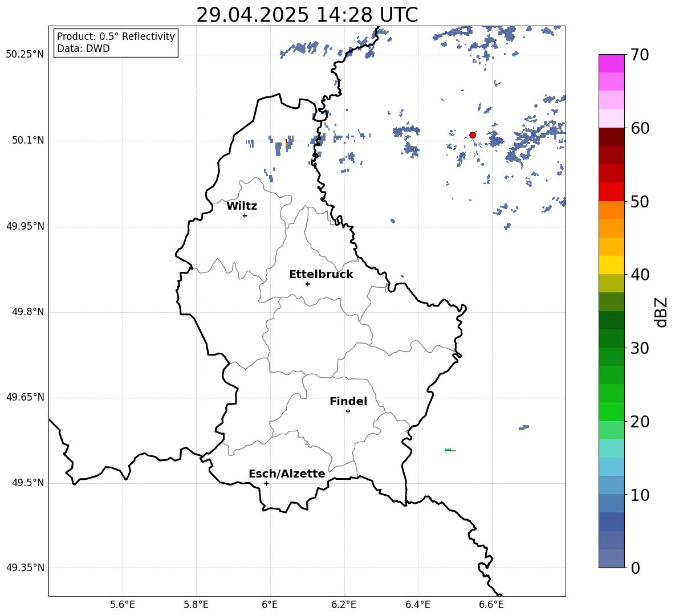
Task: Click the 50.25°N latitude label
Action: tap(25, 55)
